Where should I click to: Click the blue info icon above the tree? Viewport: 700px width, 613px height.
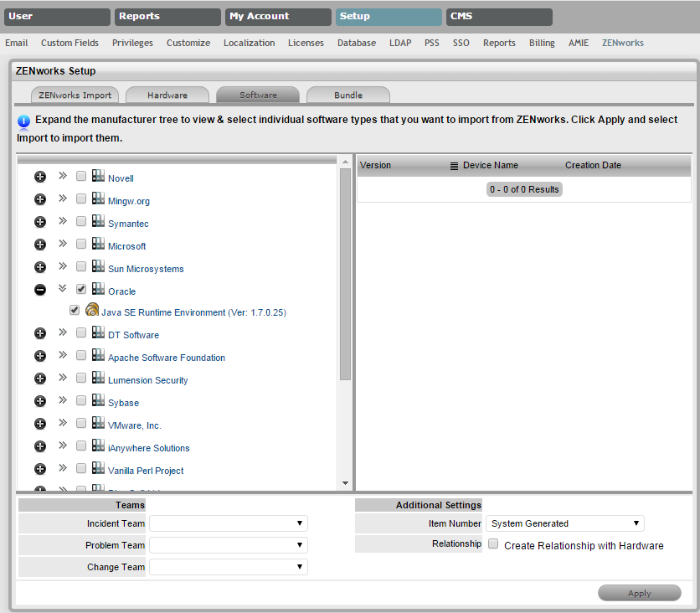coord(23,121)
